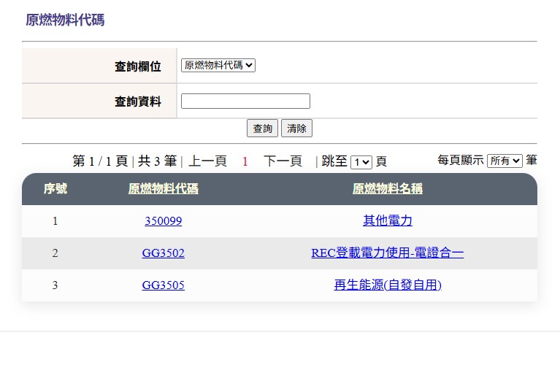Open the 其他電力 name link
This screenshot has height=392, width=560.
tap(387, 221)
